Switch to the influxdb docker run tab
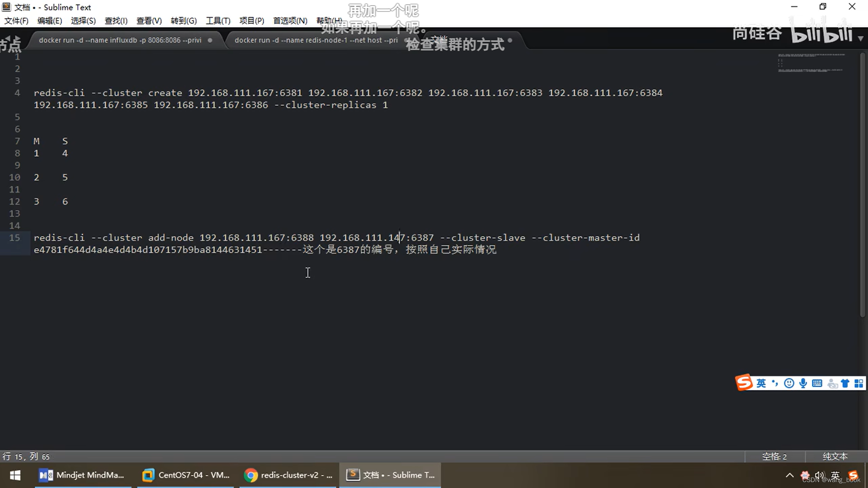868x488 pixels. pyautogui.click(x=120, y=40)
